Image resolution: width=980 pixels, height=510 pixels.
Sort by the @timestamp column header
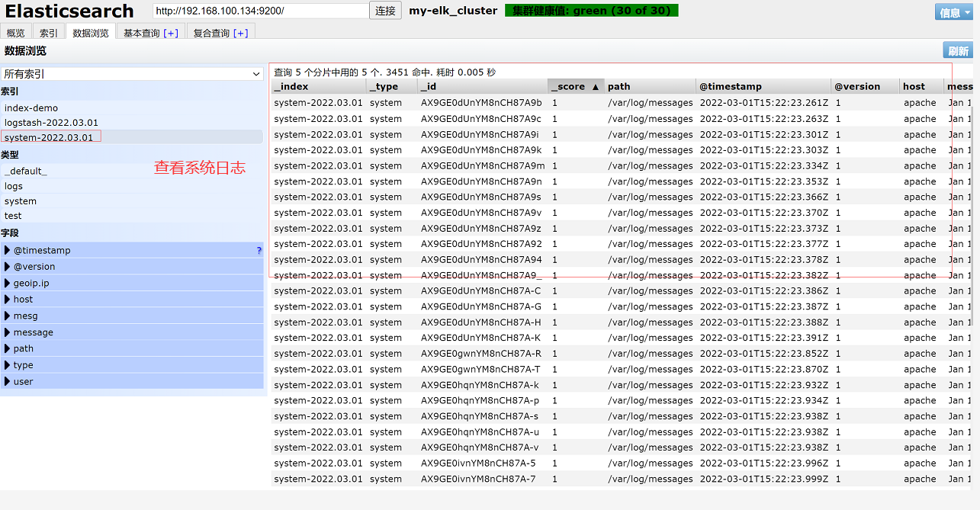click(763, 87)
